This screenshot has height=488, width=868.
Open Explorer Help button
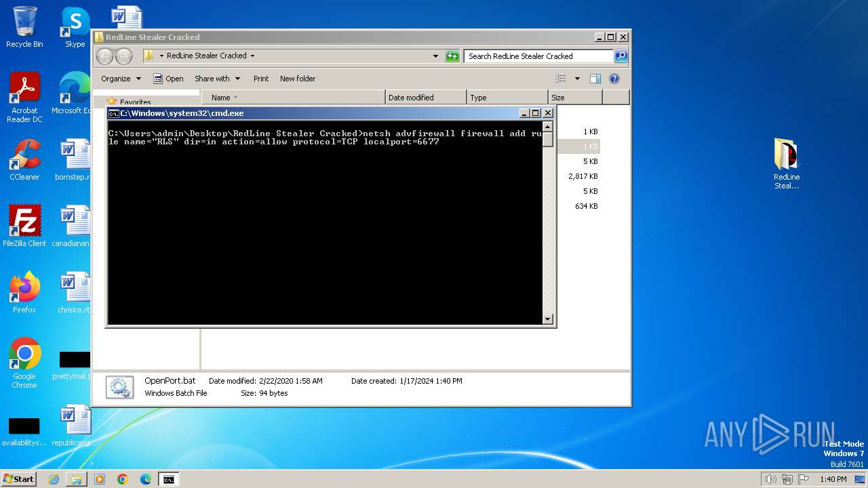(614, 79)
